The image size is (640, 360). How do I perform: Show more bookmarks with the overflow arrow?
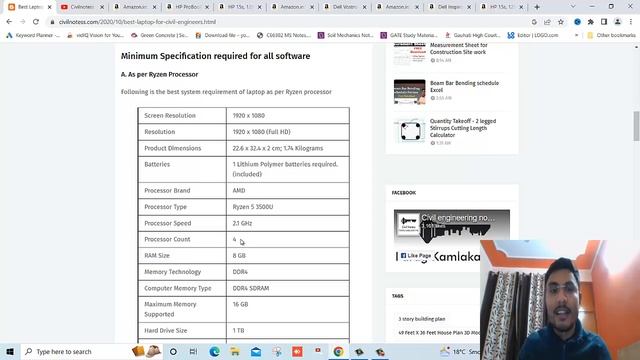coord(576,36)
